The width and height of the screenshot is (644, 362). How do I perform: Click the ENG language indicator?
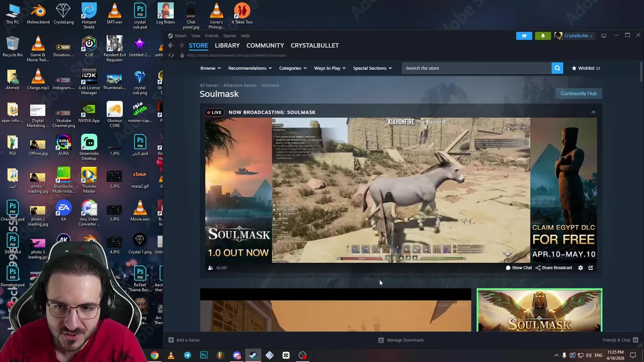[x=598, y=355]
